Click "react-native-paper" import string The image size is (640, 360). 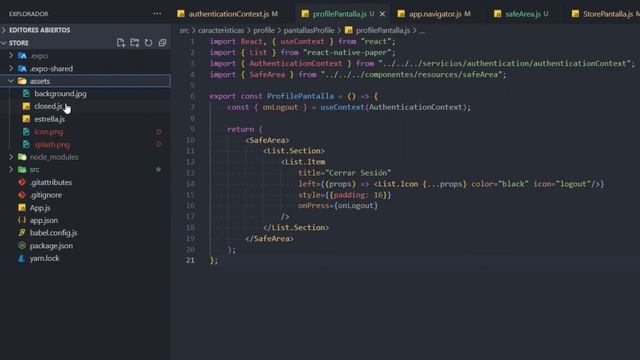[x=347, y=53]
